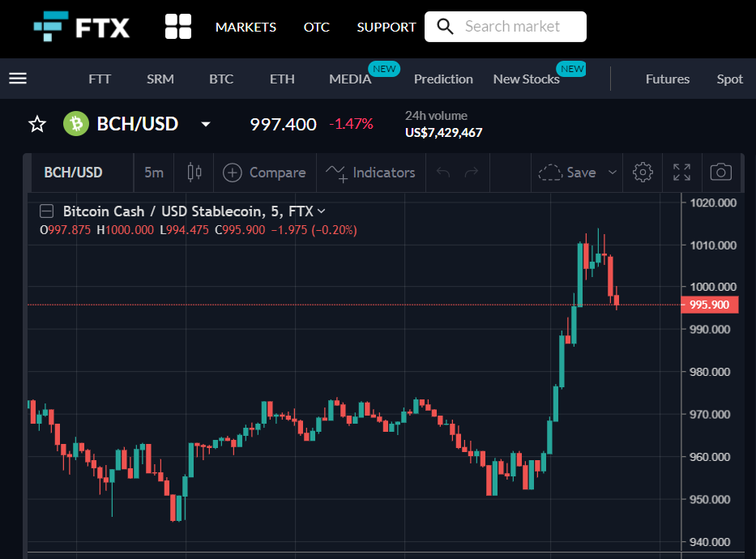Open the MARKETS menu
756x559 pixels.
[246, 27]
